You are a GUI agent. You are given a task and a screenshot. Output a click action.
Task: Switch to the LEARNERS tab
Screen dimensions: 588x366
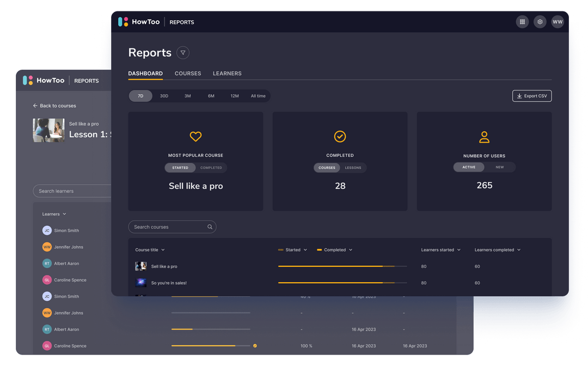click(x=227, y=74)
